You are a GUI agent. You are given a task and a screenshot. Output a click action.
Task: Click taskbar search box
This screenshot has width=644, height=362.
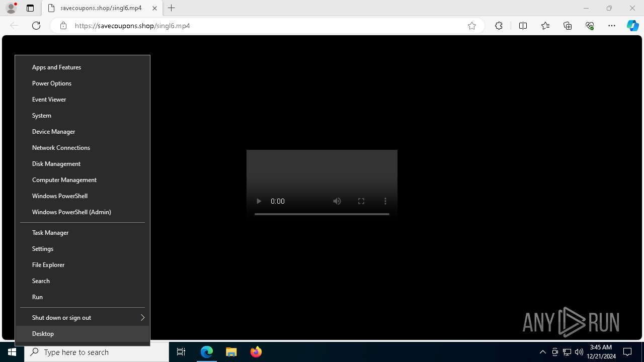tap(97, 352)
